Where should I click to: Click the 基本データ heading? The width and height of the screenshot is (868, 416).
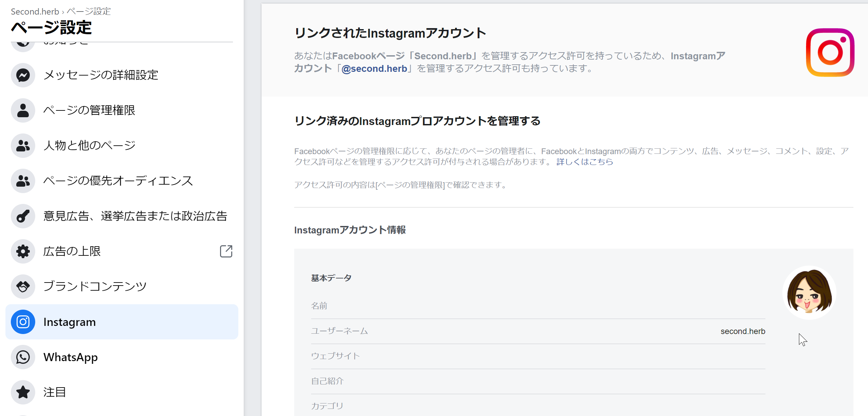click(331, 278)
